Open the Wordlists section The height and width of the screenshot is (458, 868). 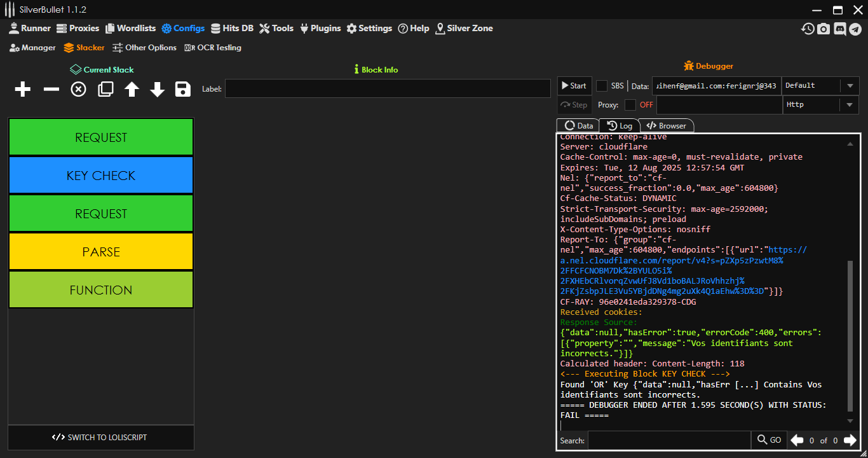coord(131,29)
